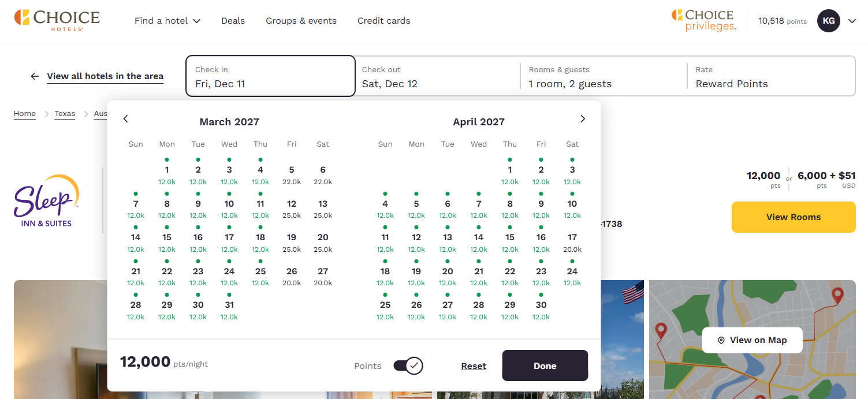Click the Done button
This screenshot has width=868, height=399.
[x=545, y=366]
